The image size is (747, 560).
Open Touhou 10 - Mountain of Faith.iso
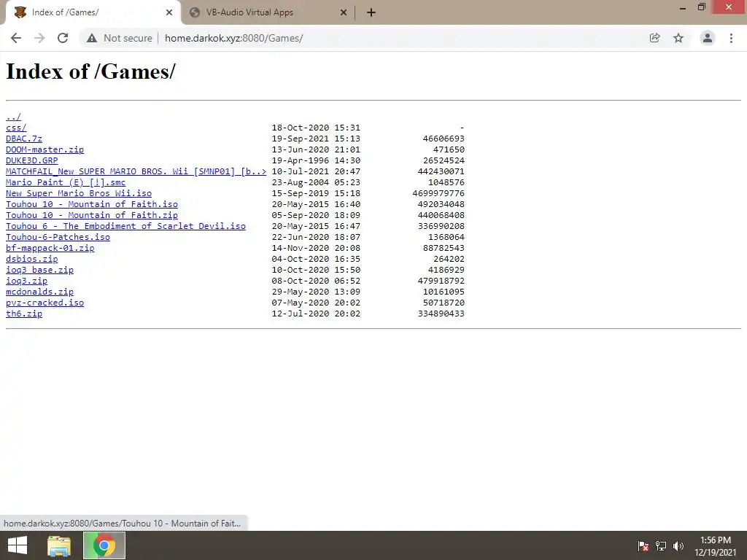pyautogui.click(x=92, y=204)
